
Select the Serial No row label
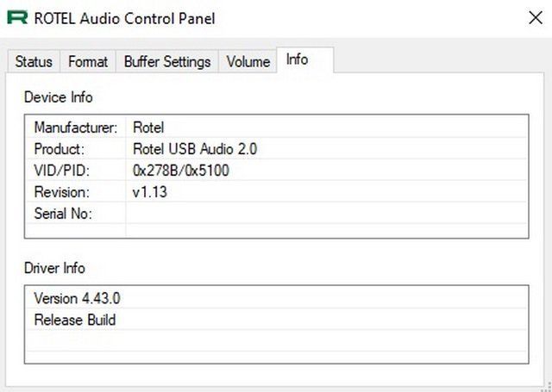click(x=63, y=214)
